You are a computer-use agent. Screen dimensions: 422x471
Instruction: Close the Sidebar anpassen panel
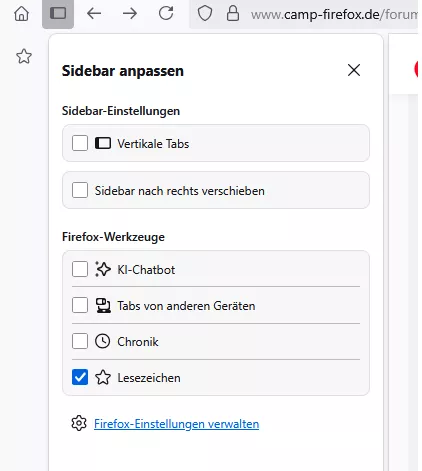point(354,70)
